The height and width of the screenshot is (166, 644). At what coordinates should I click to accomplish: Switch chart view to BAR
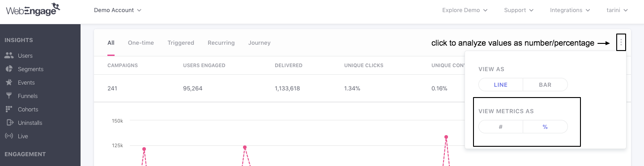click(545, 85)
